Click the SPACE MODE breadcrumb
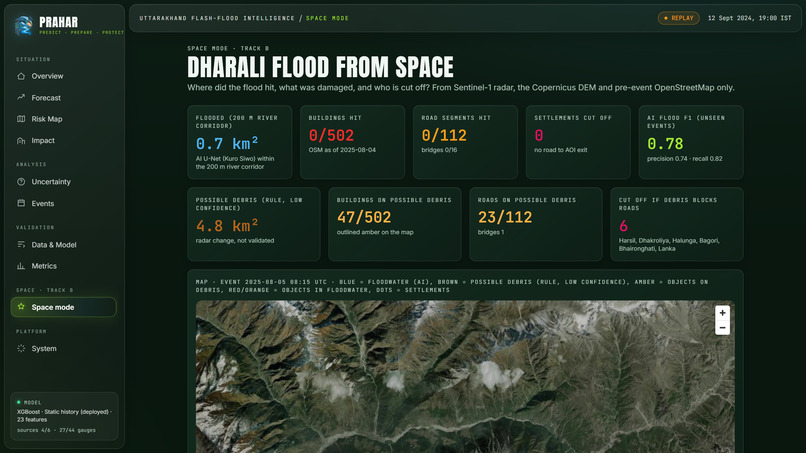806x453 pixels. 327,18
